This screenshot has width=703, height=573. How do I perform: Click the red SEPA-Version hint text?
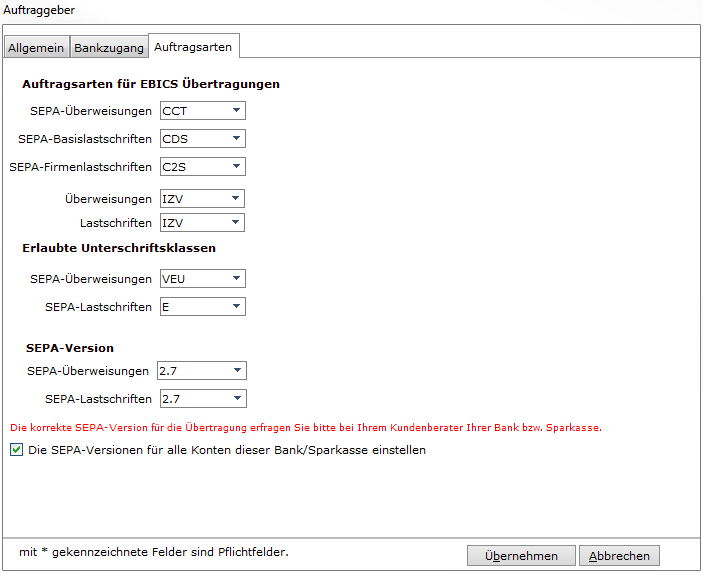(306, 428)
